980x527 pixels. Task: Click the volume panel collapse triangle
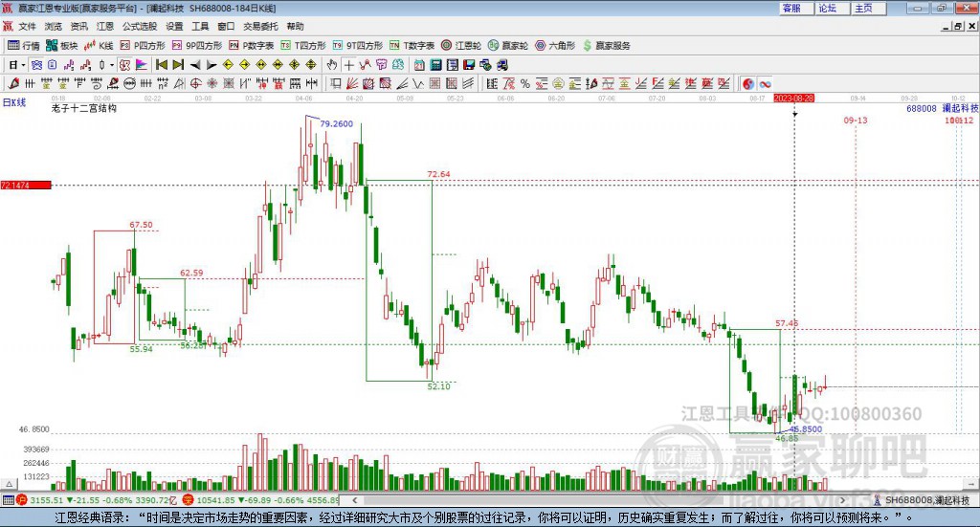9,485
